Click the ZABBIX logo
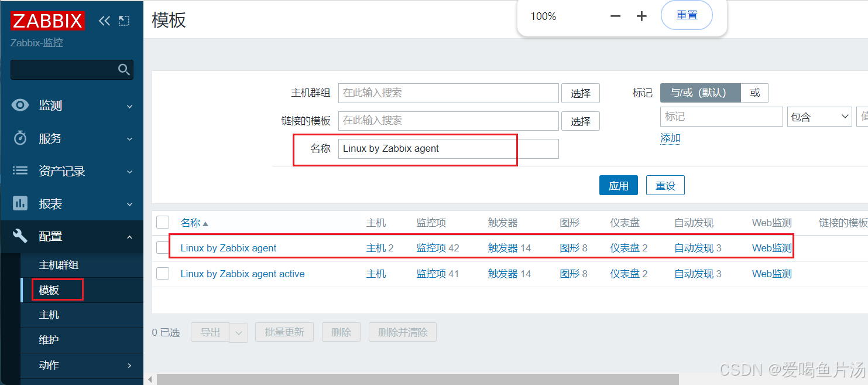The image size is (868, 385). click(47, 21)
